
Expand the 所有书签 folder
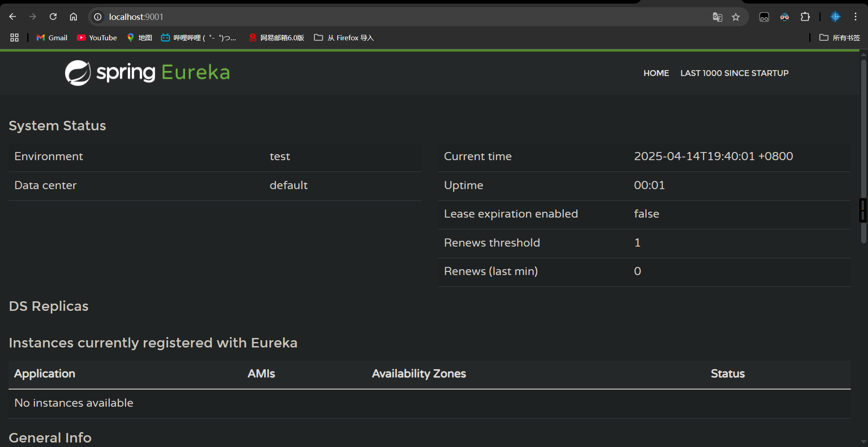[840, 38]
